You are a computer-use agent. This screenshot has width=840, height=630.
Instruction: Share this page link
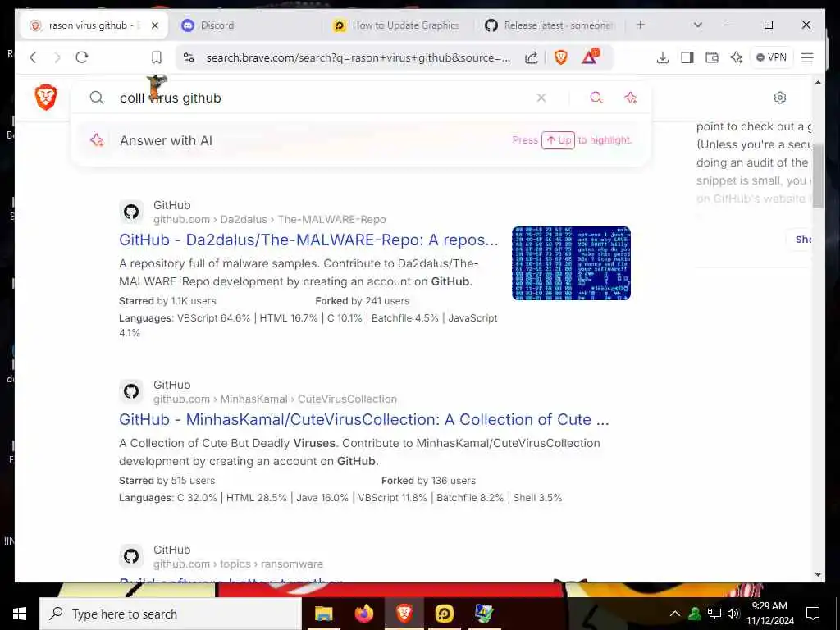click(x=531, y=57)
